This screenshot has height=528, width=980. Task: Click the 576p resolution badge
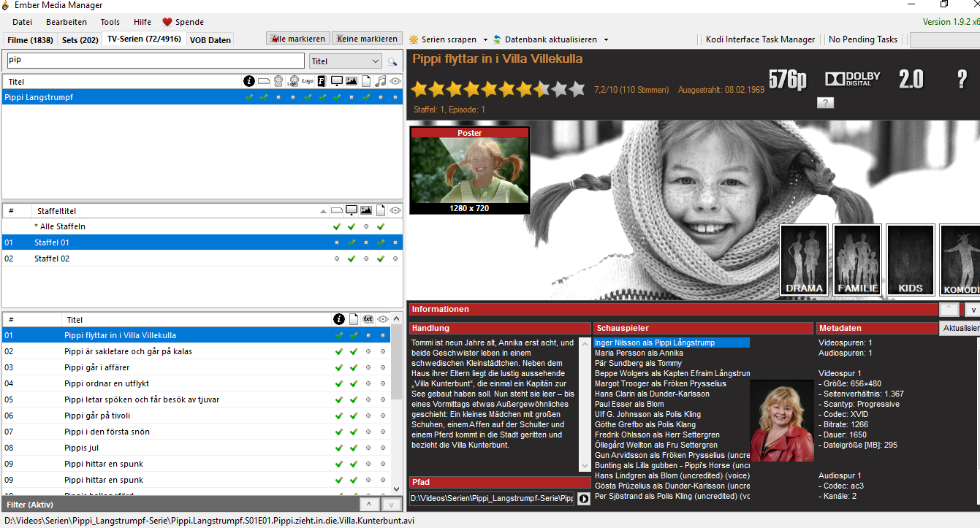click(x=789, y=80)
